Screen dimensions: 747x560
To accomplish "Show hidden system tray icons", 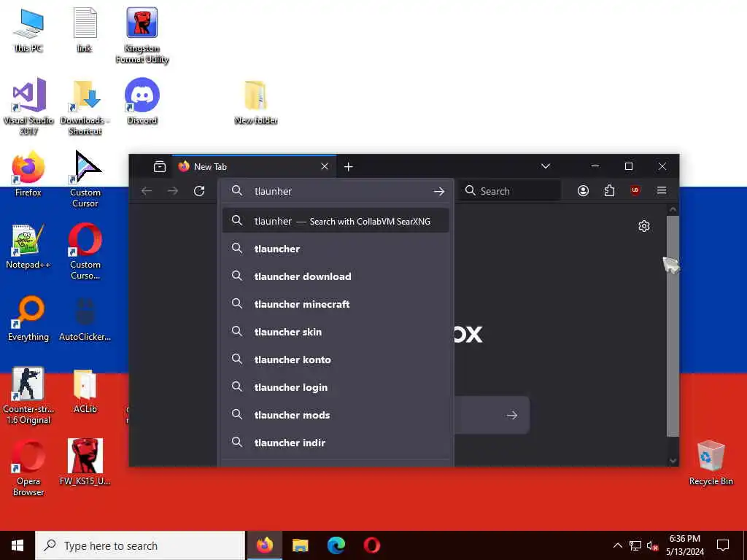I will click(617, 545).
